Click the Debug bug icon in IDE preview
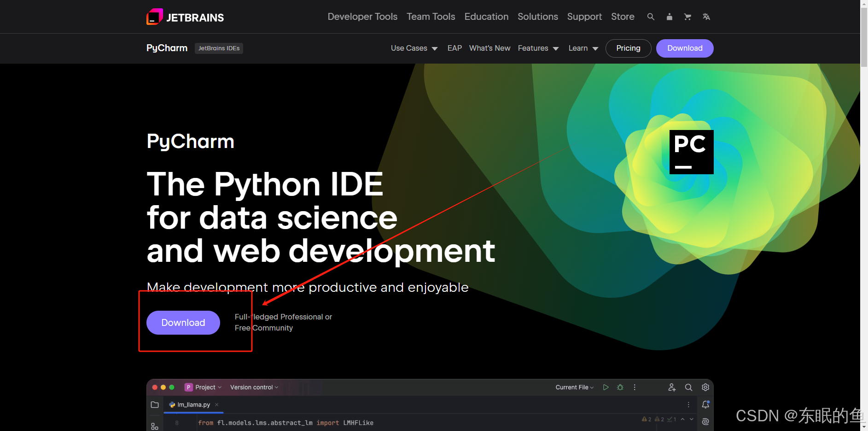868x431 pixels. [620, 387]
